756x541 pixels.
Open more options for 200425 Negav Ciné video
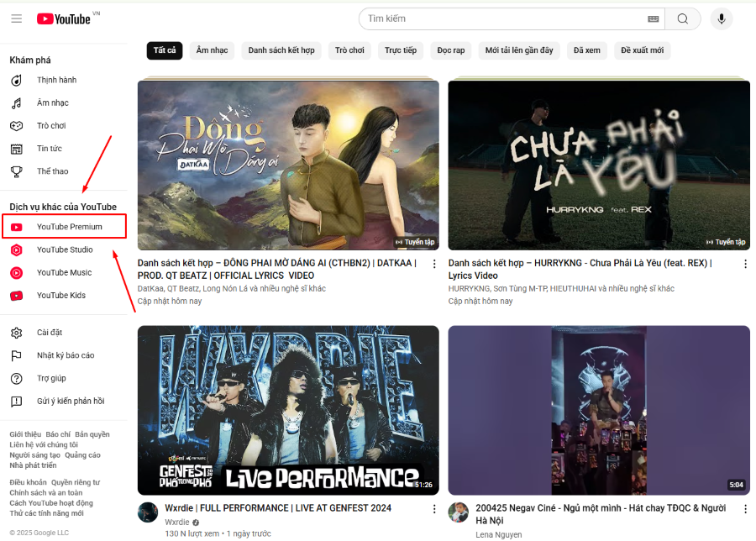click(x=745, y=509)
